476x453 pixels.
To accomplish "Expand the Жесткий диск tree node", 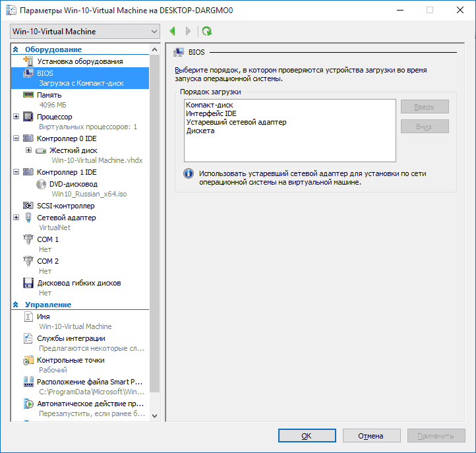I will (x=28, y=150).
